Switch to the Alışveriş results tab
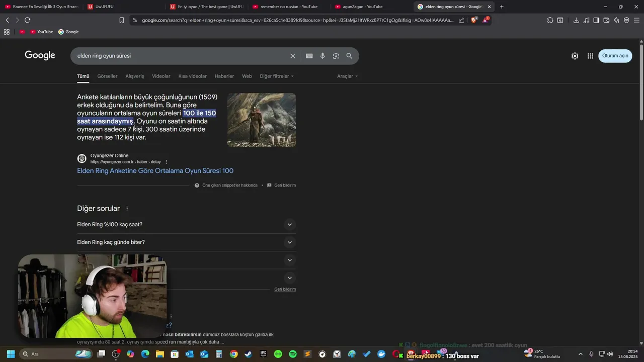The height and width of the screenshot is (362, 644). (135, 76)
